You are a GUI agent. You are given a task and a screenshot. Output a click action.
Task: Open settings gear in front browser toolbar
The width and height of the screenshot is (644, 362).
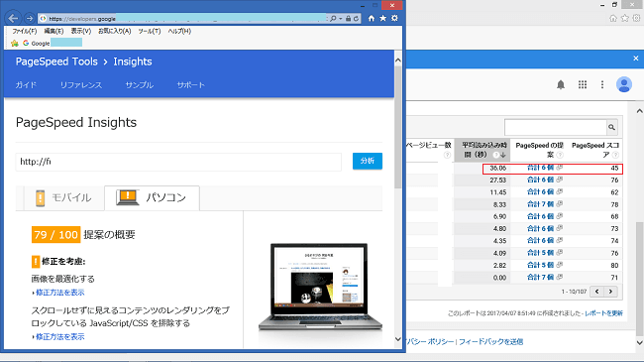(x=394, y=18)
